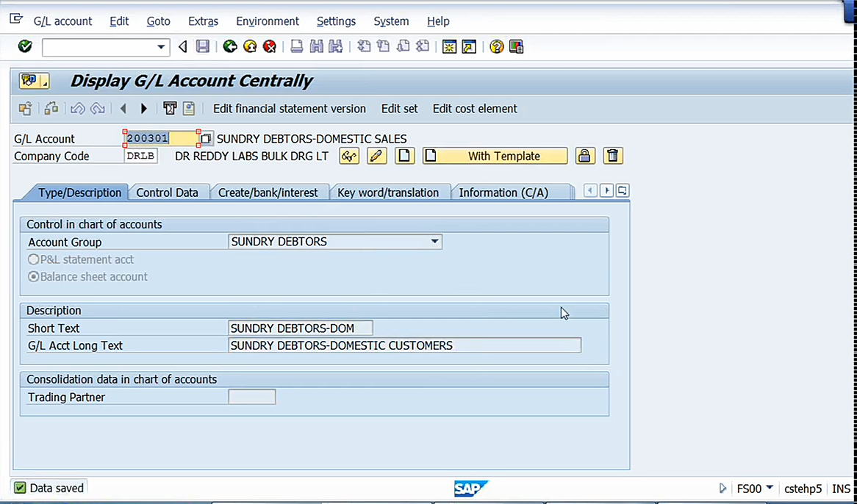Expand the command field dropdown arrow
The width and height of the screenshot is (857, 504).
point(161,47)
